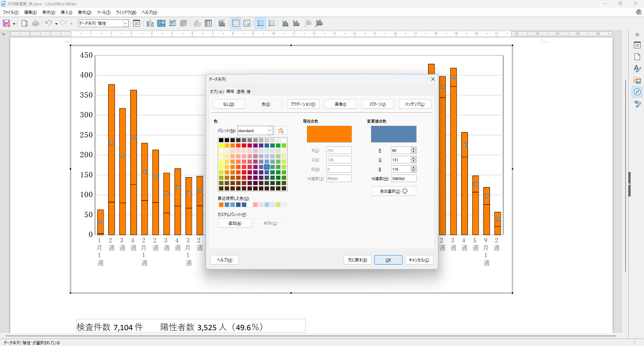Click the Chart Type toolbar icon

[x=150, y=23]
